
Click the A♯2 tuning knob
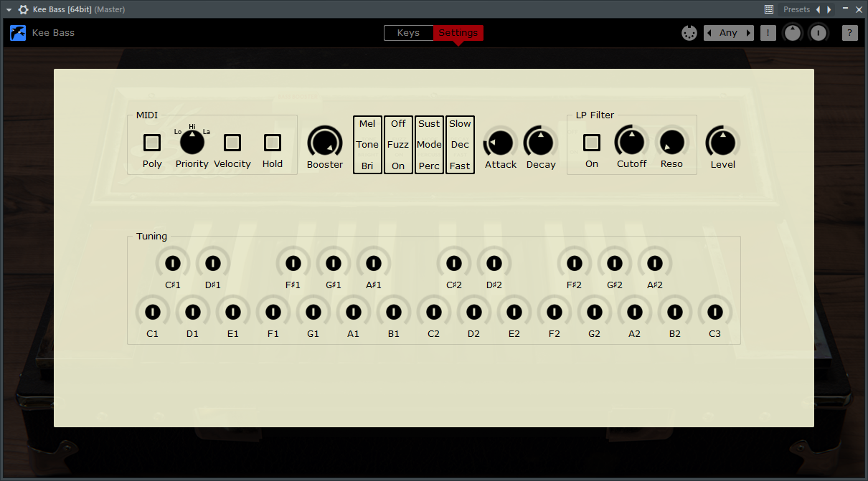click(654, 263)
